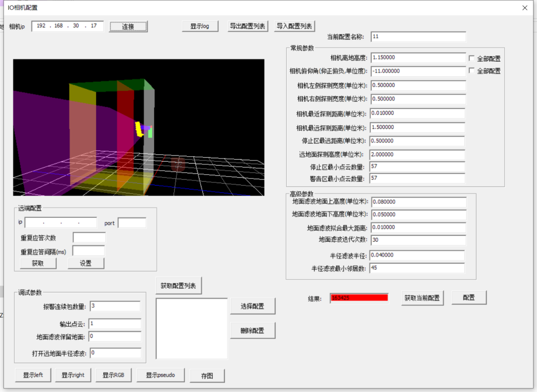Click the 报警连续包数量 field
Viewport: 537px width, 392px height.
pos(115,306)
